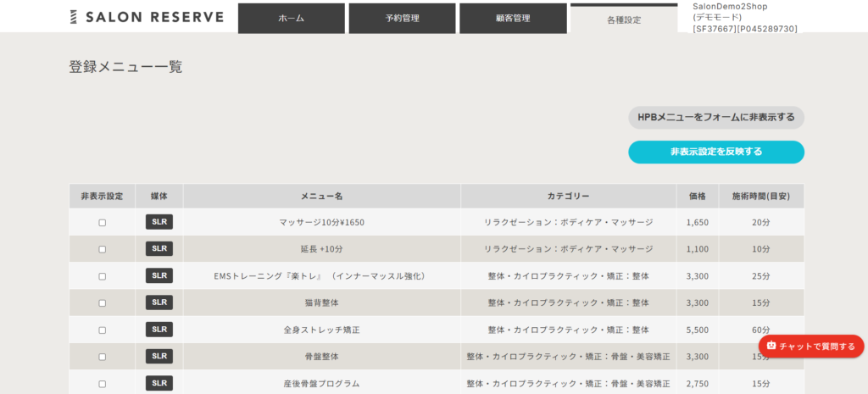Screen dimensions: 868x394
Task: Open the チャットで質問する chat button
Action: tap(811, 346)
